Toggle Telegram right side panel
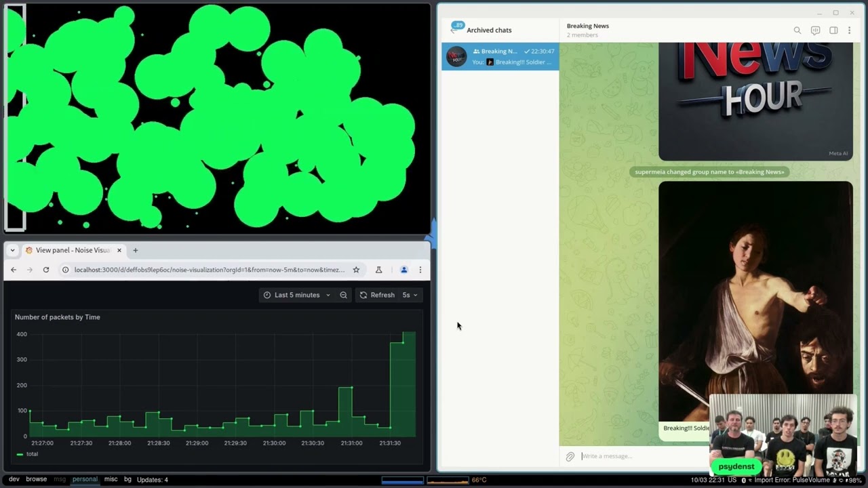Image resolution: width=868 pixels, height=488 pixels. (833, 30)
